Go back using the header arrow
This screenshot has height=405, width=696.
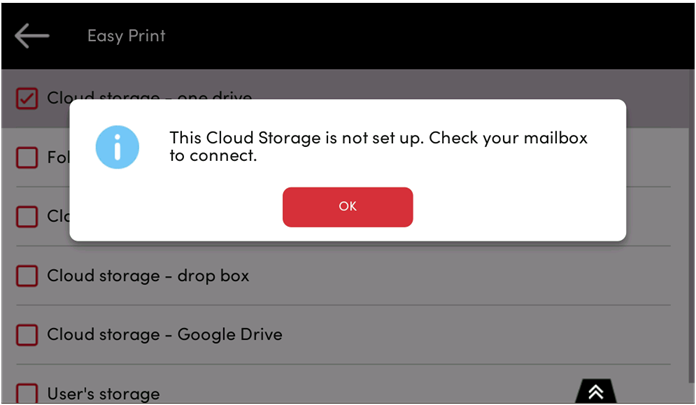pyautogui.click(x=32, y=36)
